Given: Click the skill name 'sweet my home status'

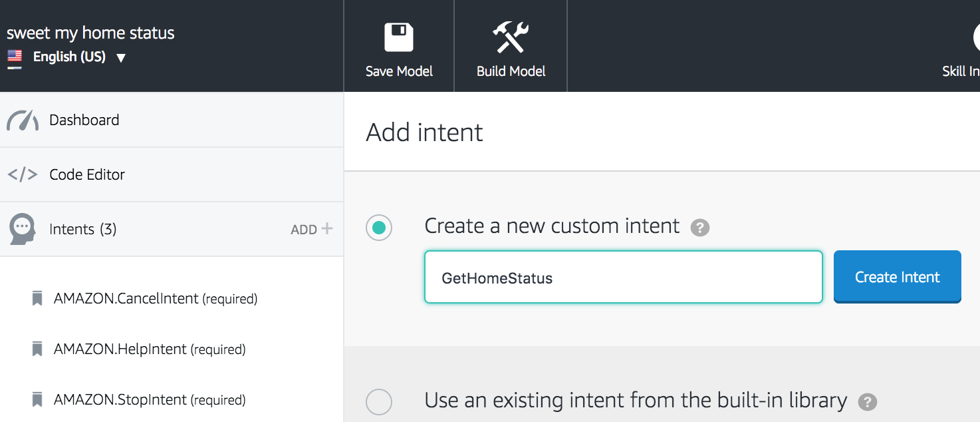Looking at the screenshot, I should coord(90,33).
